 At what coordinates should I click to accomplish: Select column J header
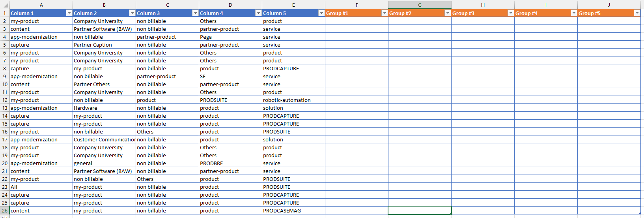(609, 5)
